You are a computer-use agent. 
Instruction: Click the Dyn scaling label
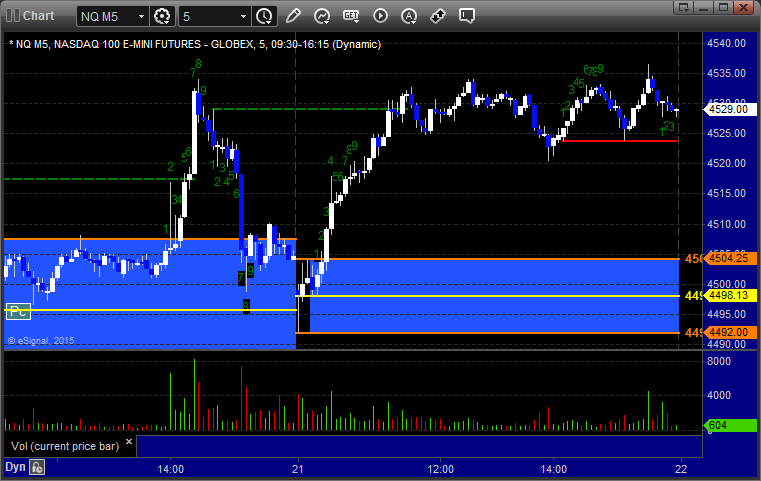tap(15, 467)
